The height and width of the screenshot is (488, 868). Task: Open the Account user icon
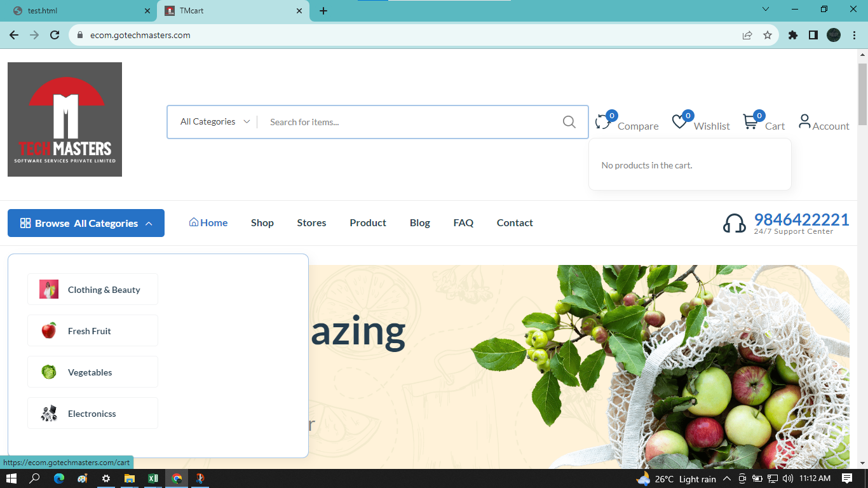point(804,121)
